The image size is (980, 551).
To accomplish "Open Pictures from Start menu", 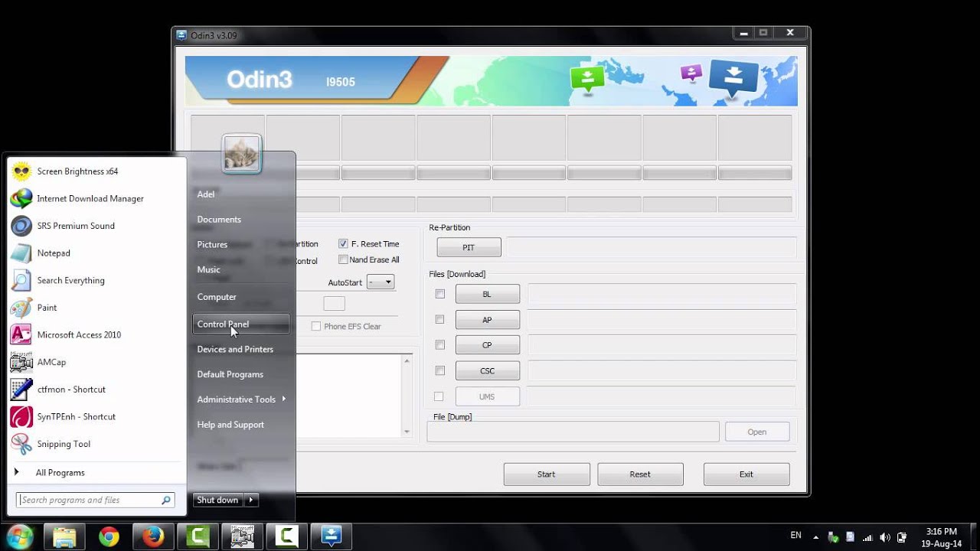I will [x=240, y=245].
